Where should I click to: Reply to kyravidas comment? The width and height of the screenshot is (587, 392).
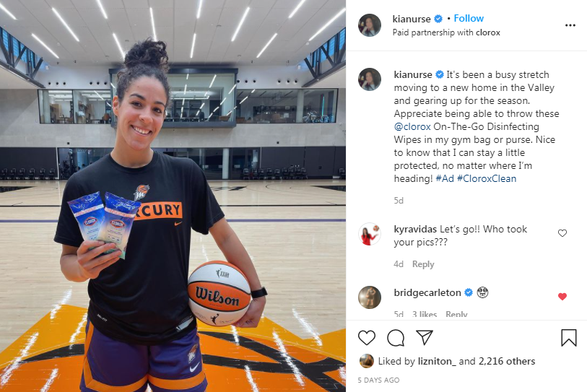click(x=423, y=264)
